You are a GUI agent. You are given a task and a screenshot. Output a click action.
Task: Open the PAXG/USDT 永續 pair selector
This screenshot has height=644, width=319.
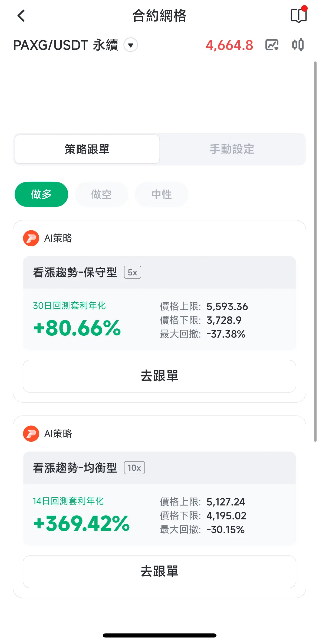[x=66, y=45]
